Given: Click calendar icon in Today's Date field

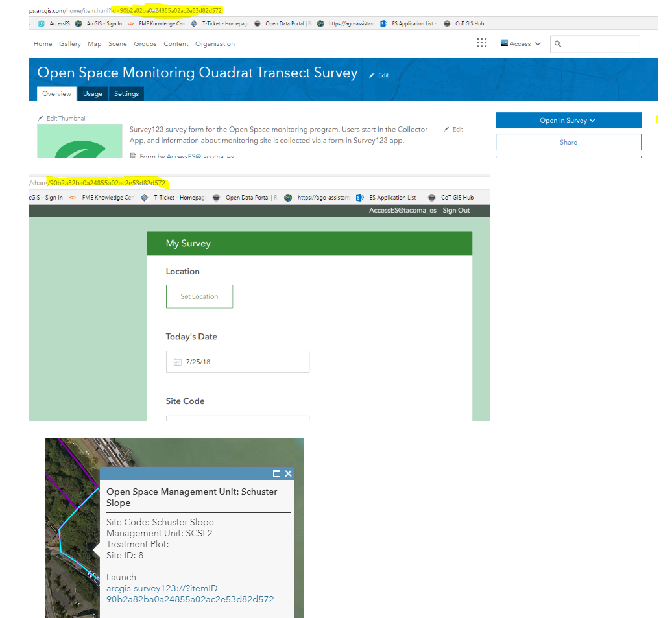Looking at the screenshot, I should pos(178,362).
